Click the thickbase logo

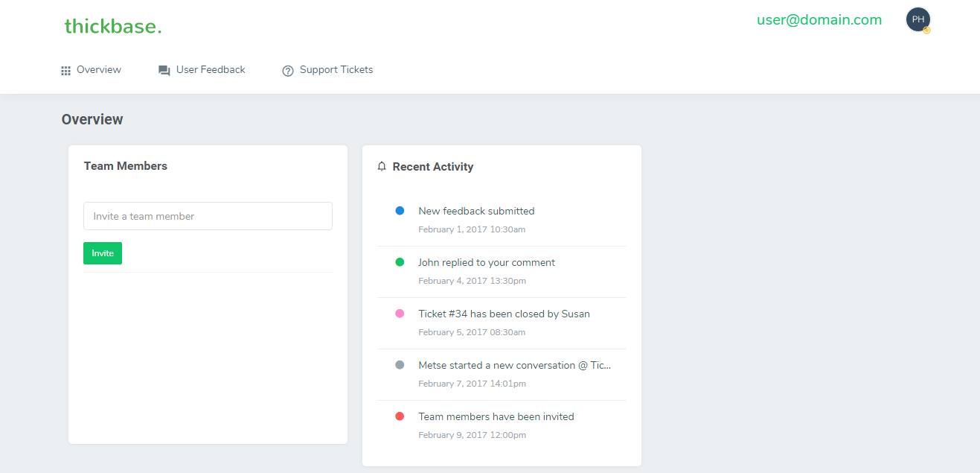[x=113, y=27]
